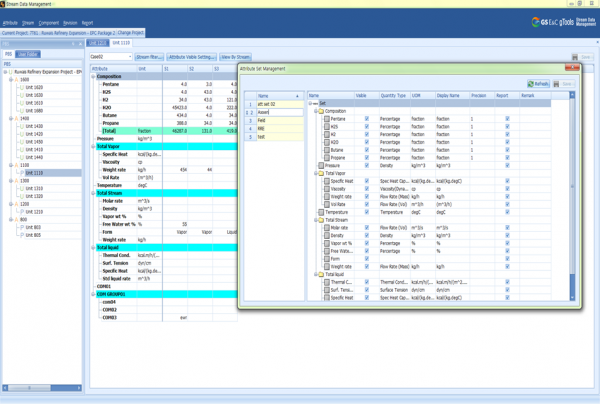Image resolution: width=600 pixels, height=404 pixels.
Task: Click the Total Vapor folder icon in dialog
Action: [321, 173]
